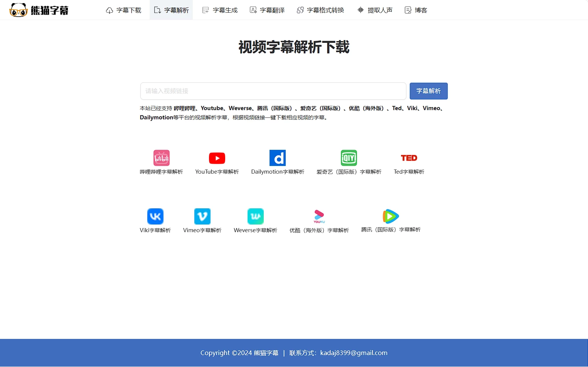Open the 字幕格式转换 menu item
The width and height of the screenshot is (588, 367).
(325, 10)
